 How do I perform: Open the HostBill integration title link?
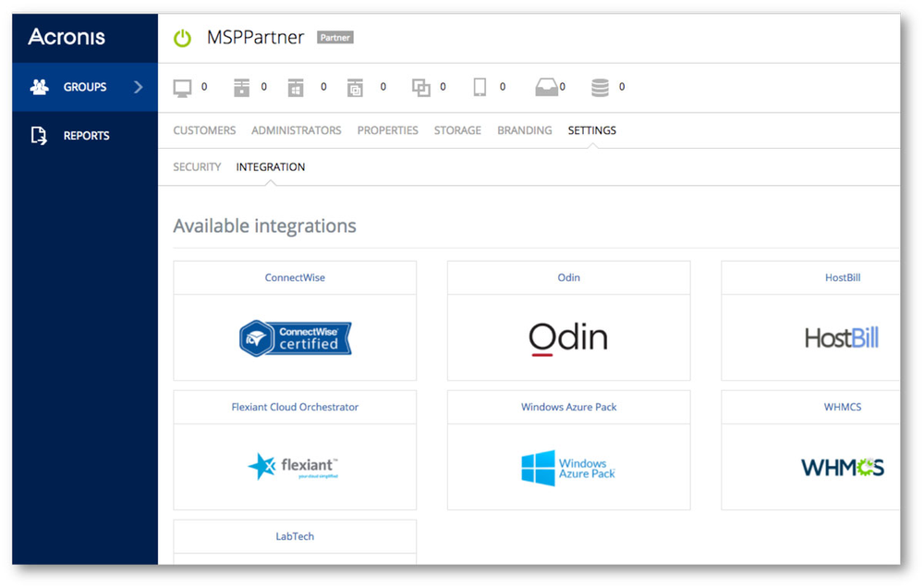tap(843, 277)
